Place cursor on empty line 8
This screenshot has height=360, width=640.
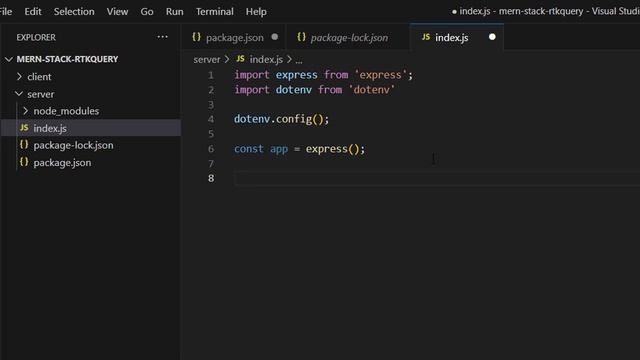coord(437,178)
